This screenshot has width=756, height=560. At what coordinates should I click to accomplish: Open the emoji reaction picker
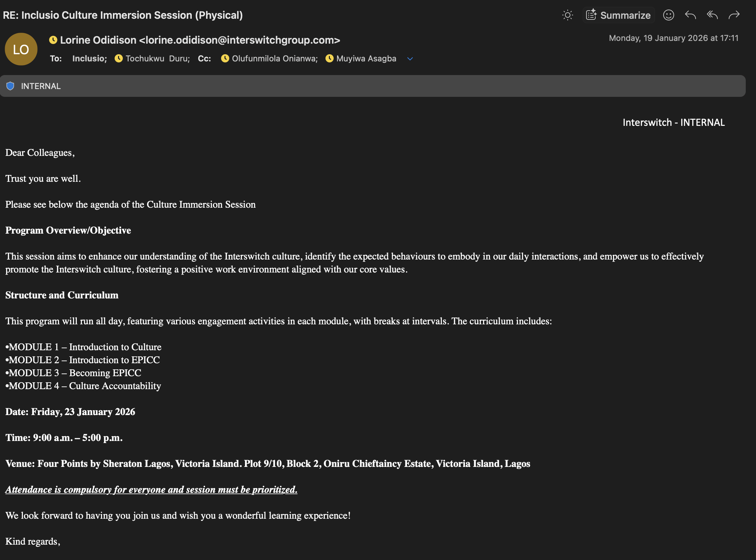click(x=668, y=15)
